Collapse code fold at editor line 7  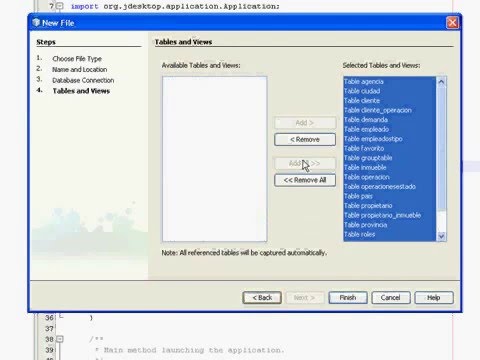tap(60, 6)
